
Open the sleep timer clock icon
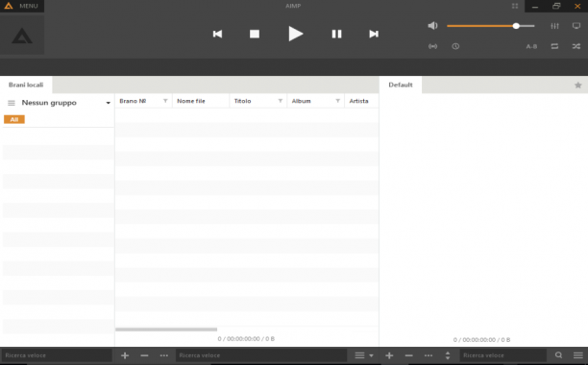coord(455,46)
